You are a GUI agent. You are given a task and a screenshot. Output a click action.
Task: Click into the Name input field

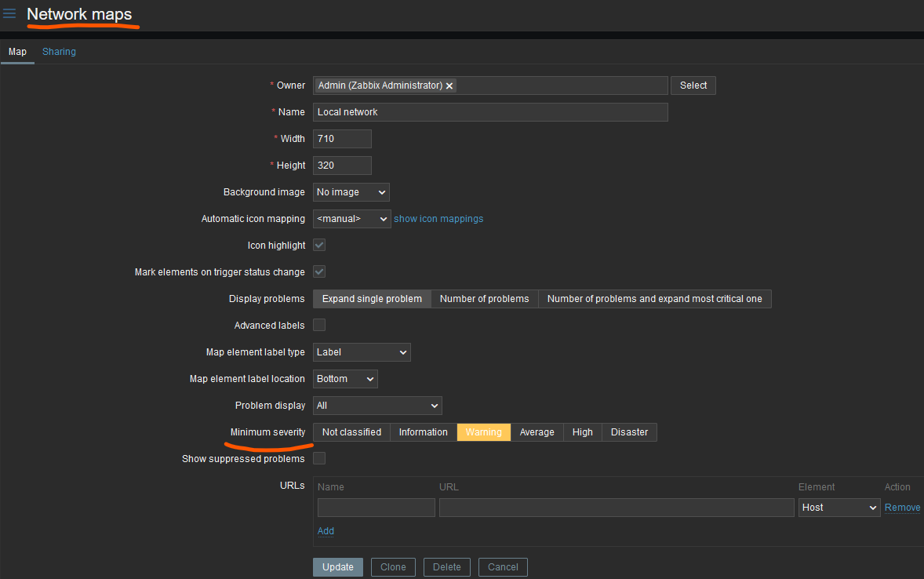point(489,112)
